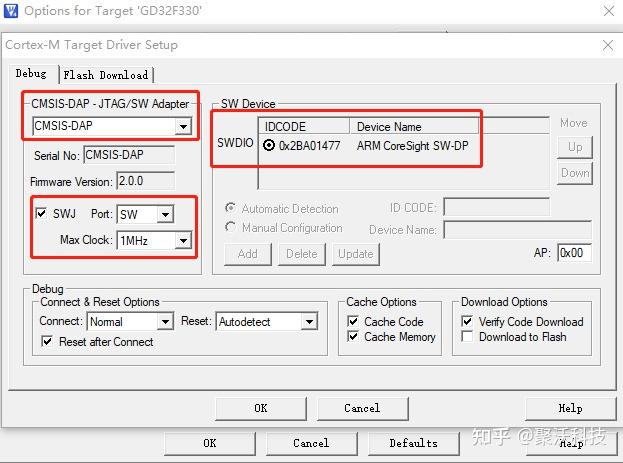Open the Reset Autodetect dropdown
Image resolution: width=623 pixels, height=463 pixels.
[x=309, y=322]
